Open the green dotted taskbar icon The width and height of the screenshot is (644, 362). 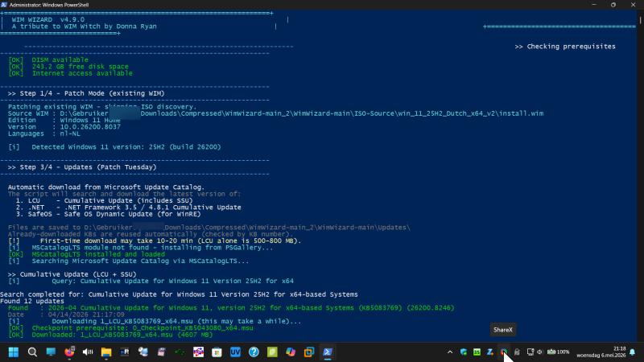coord(180,352)
